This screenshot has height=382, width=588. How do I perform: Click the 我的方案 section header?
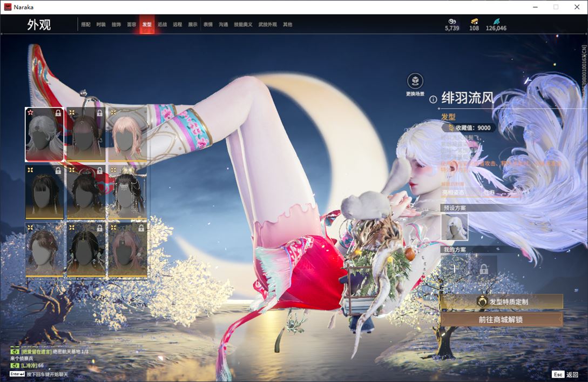click(455, 250)
